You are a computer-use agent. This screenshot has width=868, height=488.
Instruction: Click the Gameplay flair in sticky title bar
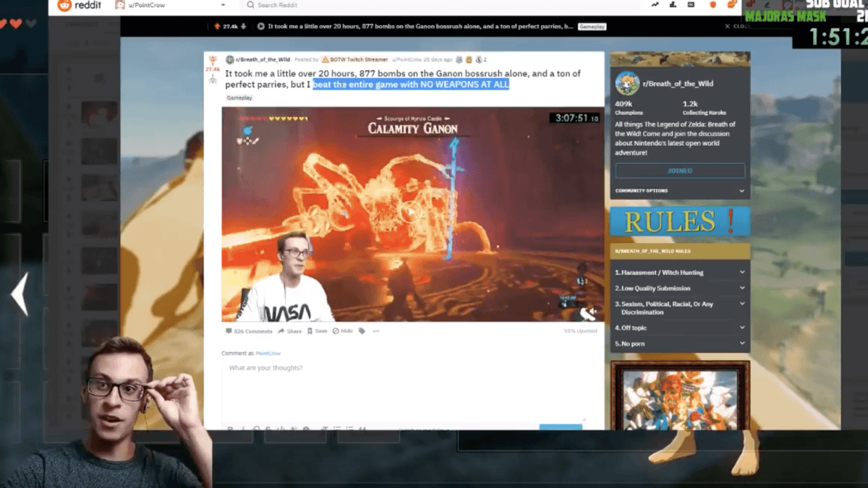[x=592, y=27]
